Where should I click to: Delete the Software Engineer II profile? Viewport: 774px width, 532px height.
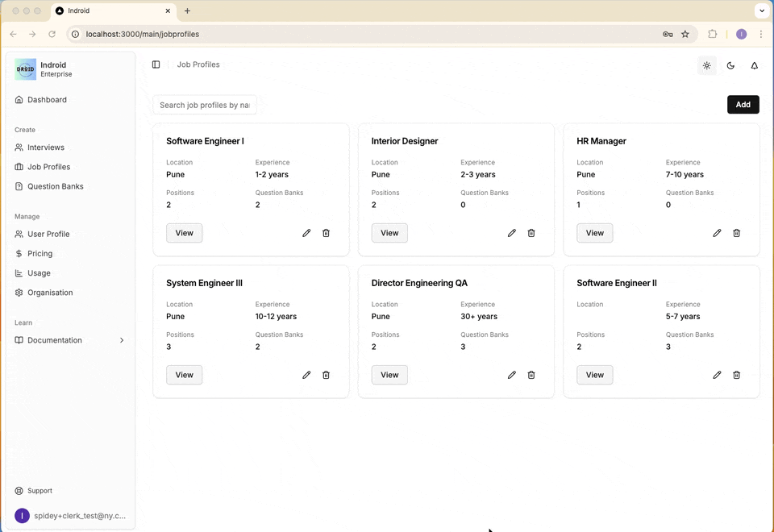pyautogui.click(x=736, y=375)
